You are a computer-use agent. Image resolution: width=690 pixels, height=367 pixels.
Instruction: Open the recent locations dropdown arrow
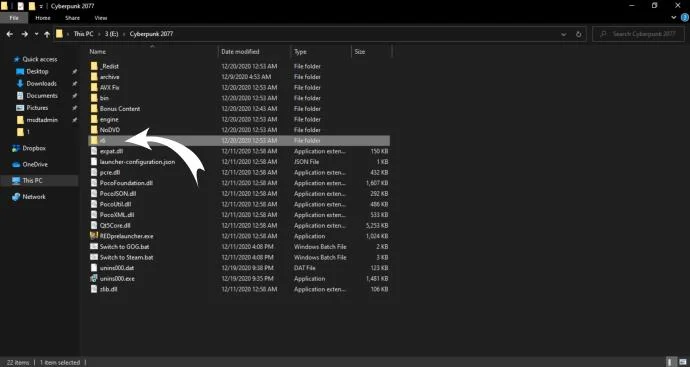36,34
